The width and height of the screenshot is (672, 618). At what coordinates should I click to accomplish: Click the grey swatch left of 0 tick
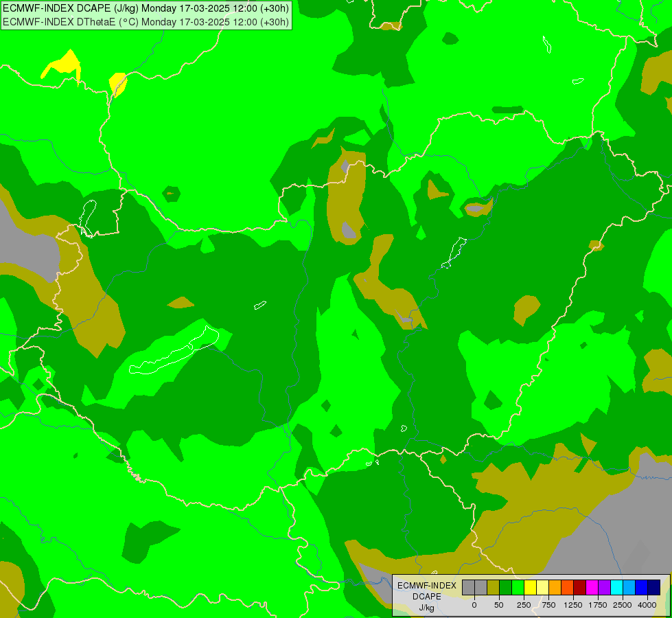click(468, 587)
